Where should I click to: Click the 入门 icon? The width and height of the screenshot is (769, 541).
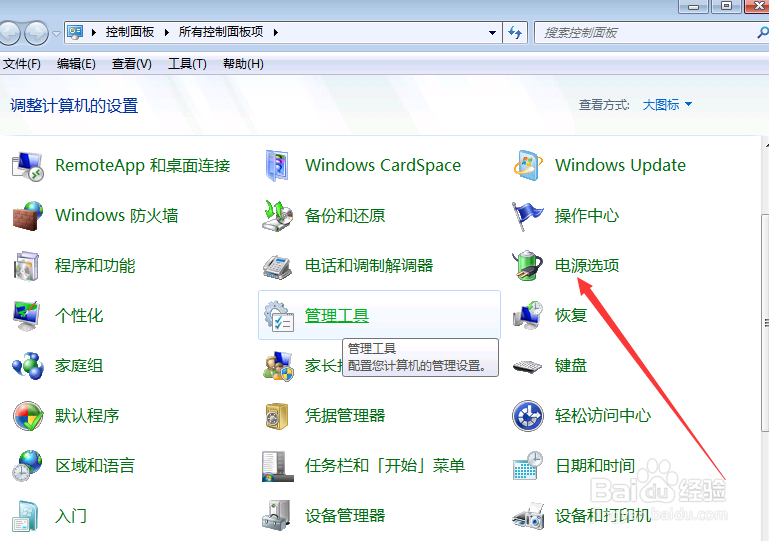tap(26, 516)
